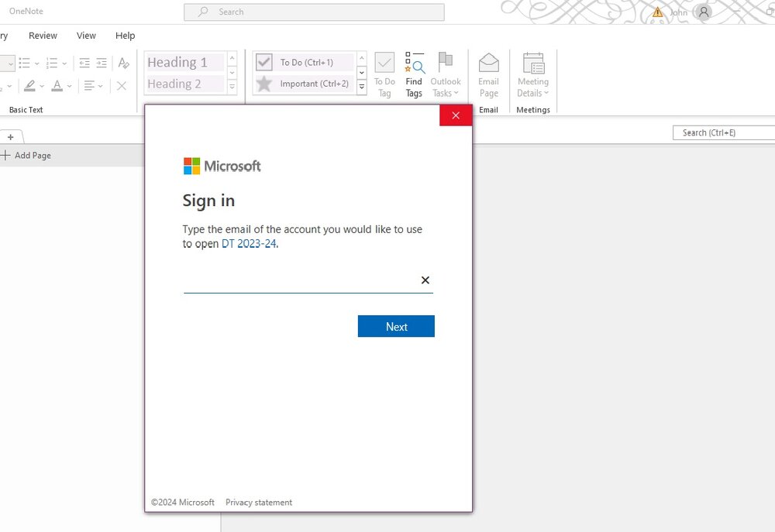Click the To Do Tag button
This screenshot has height=532, width=775.
pyautogui.click(x=384, y=75)
